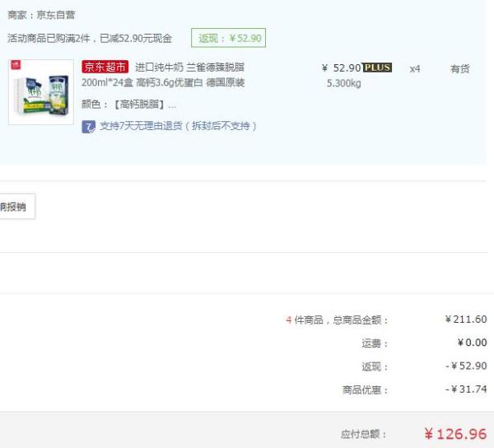The height and width of the screenshot is (448, 494).
Task: Click the 商品优惠 discount -¥31.74
Action: (466, 389)
